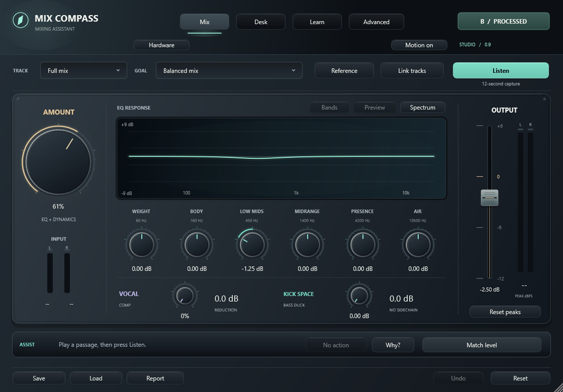Click the Reset peaks button
This screenshot has width=563, height=392.
(x=505, y=312)
